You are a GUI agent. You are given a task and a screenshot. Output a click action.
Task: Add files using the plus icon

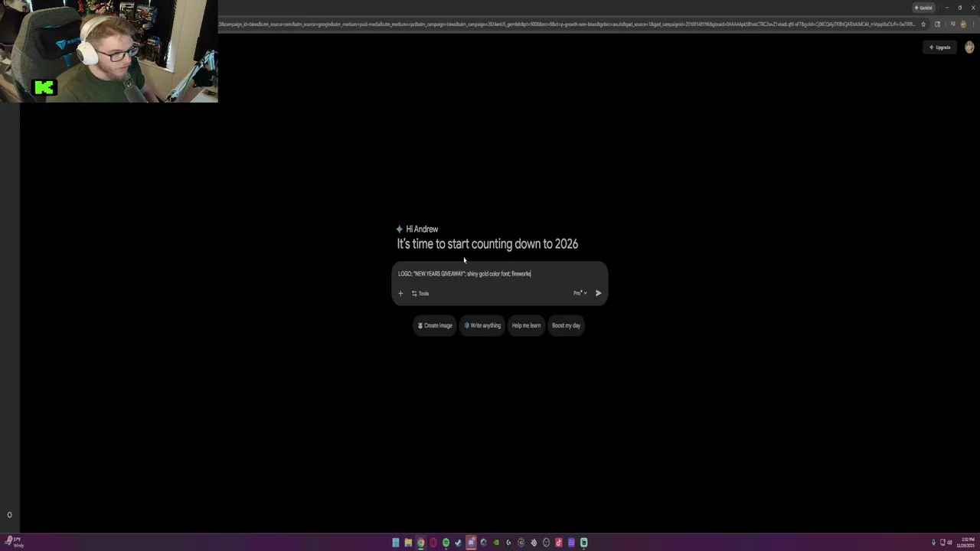point(400,293)
